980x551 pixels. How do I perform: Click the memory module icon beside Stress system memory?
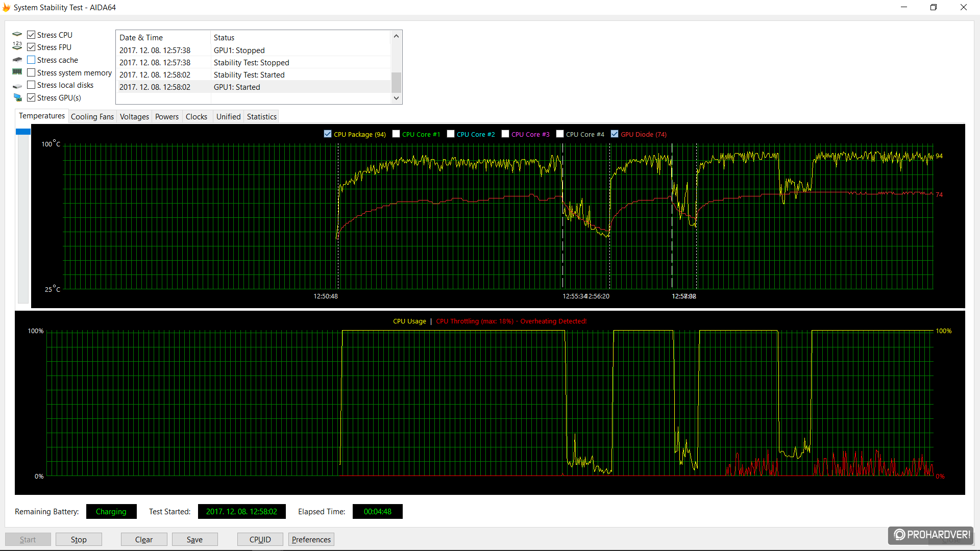(17, 72)
